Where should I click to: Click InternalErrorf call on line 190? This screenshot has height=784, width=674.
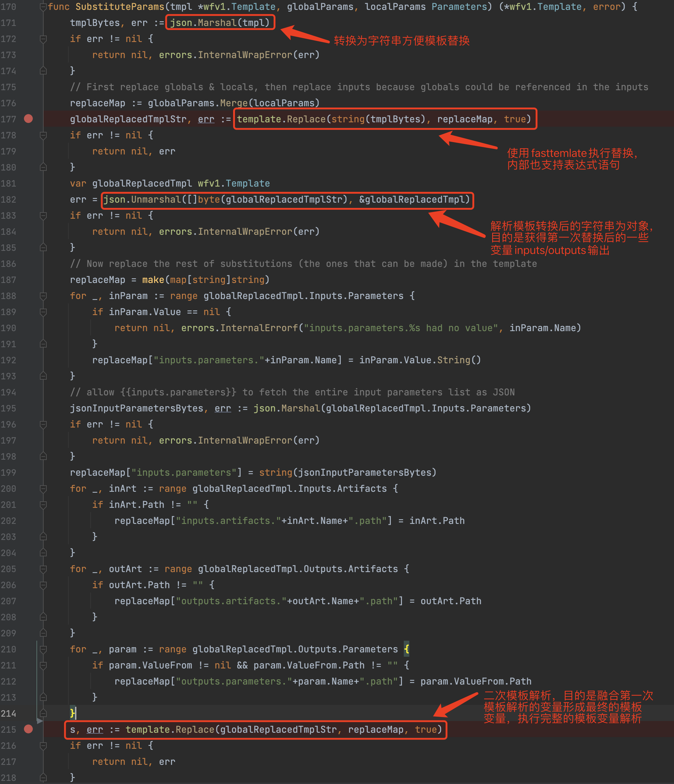click(259, 328)
